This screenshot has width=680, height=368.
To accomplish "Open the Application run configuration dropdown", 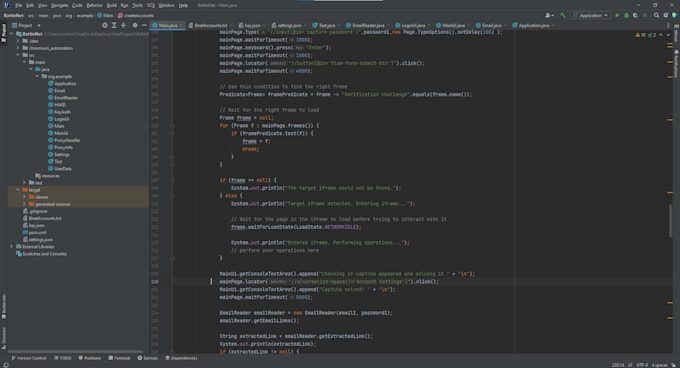I will tap(591, 16).
